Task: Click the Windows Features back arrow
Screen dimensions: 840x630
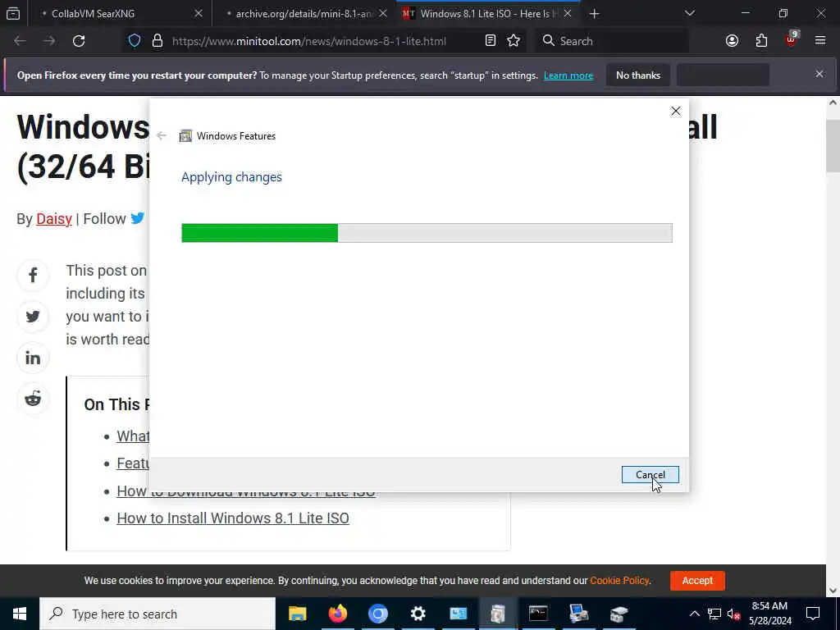Action: 162,135
